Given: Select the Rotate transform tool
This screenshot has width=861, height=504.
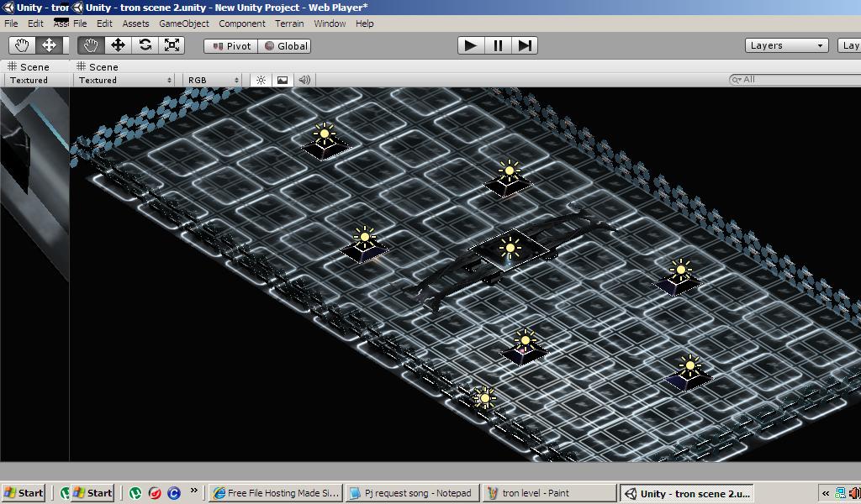Looking at the screenshot, I should 145,45.
